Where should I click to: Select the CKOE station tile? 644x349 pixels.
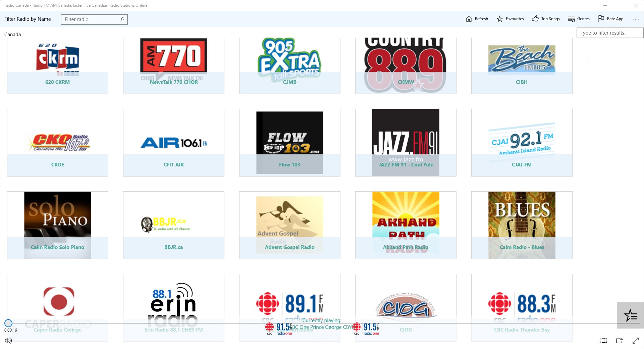(x=58, y=143)
